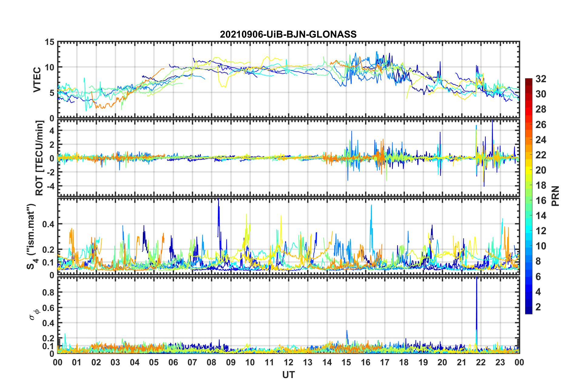Click the S4 ("ism.mat") axis label
Screen dimensions: 577x392
31,237
